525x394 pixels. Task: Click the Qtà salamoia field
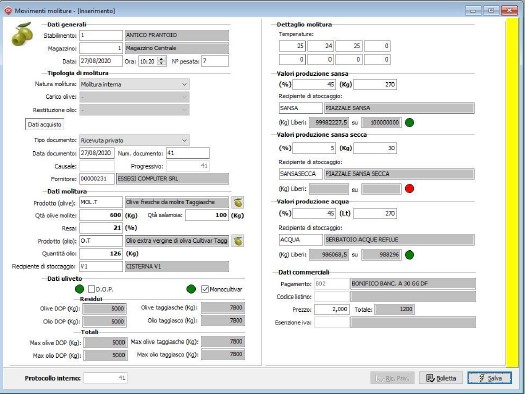pos(207,215)
